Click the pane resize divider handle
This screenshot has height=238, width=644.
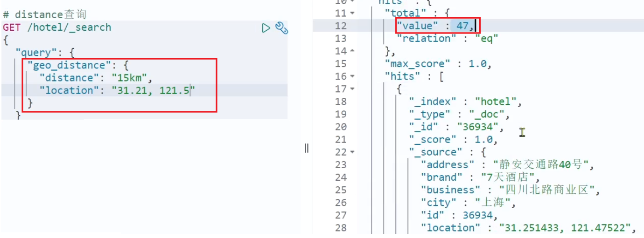click(x=307, y=148)
